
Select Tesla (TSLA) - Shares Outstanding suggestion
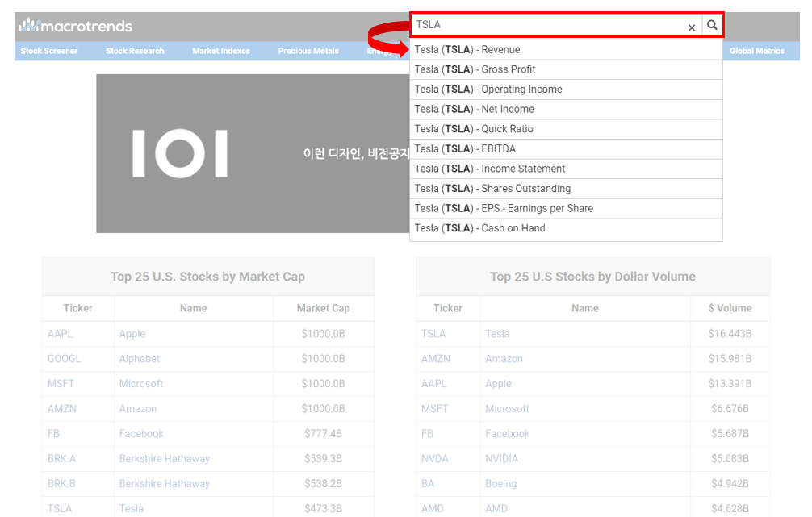566,189
